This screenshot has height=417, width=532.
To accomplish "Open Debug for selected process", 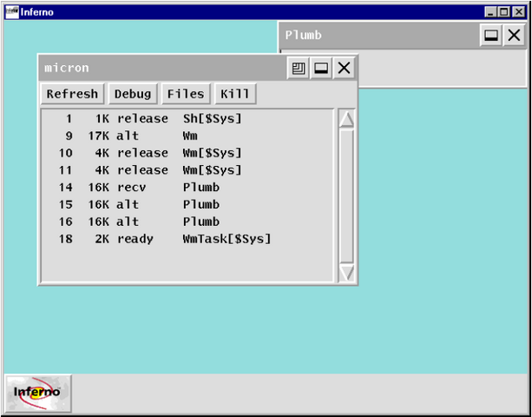I will coord(133,94).
